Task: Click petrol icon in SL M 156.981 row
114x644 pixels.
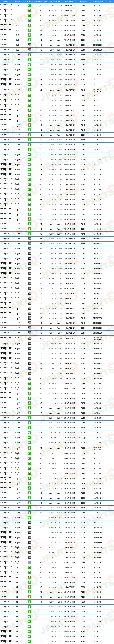Action: pyautogui.click(x=29, y=642)
